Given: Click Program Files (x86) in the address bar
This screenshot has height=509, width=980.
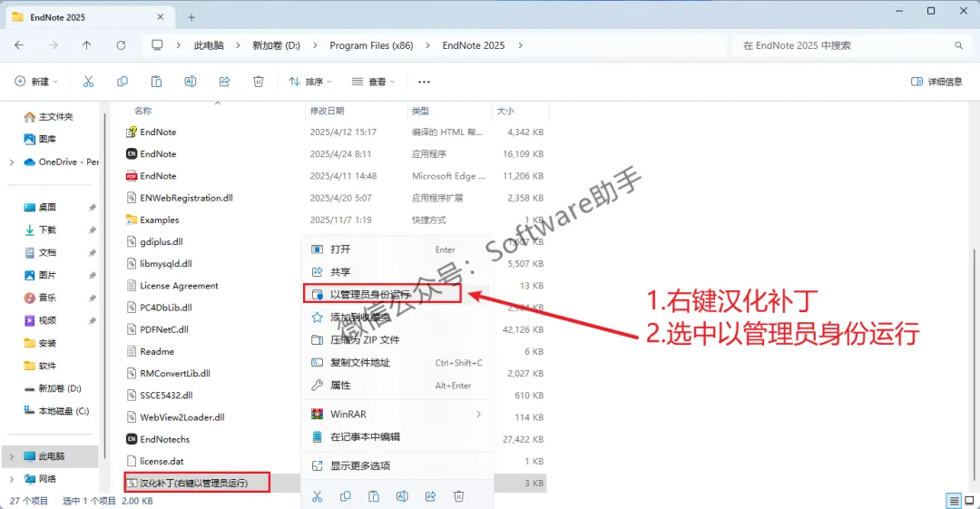Looking at the screenshot, I should pos(371,45).
